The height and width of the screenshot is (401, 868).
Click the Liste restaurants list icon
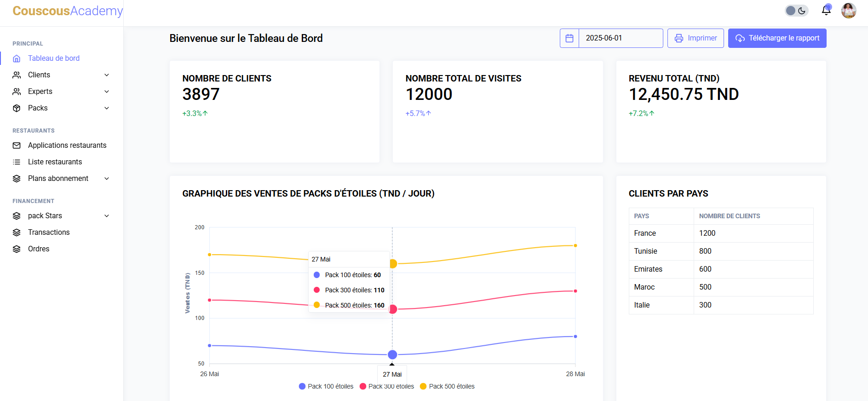click(x=17, y=162)
